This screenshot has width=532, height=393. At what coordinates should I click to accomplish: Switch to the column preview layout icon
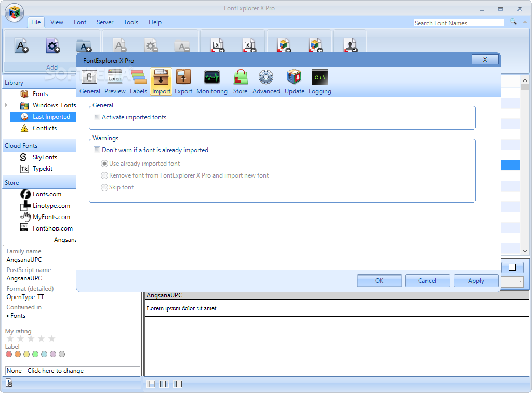point(164,384)
